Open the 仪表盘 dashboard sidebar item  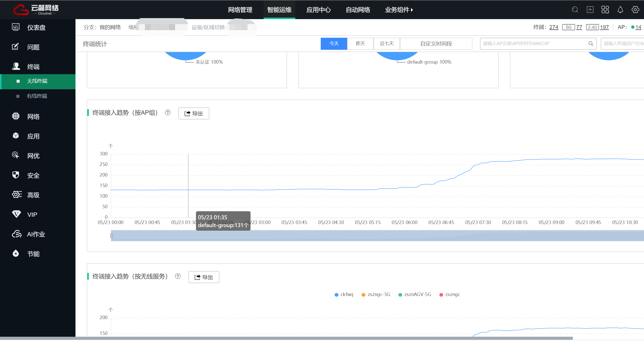point(36,27)
